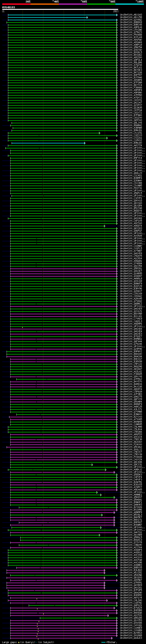
Task: Open hit UniRef100_C9JXB8
Action: [x=131, y=183]
